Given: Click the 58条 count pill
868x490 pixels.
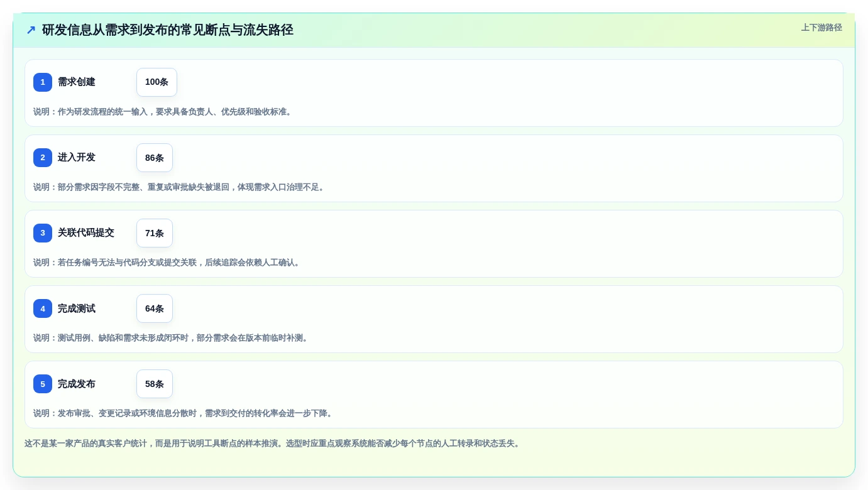Looking at the screenshot, I should [155, 384].
